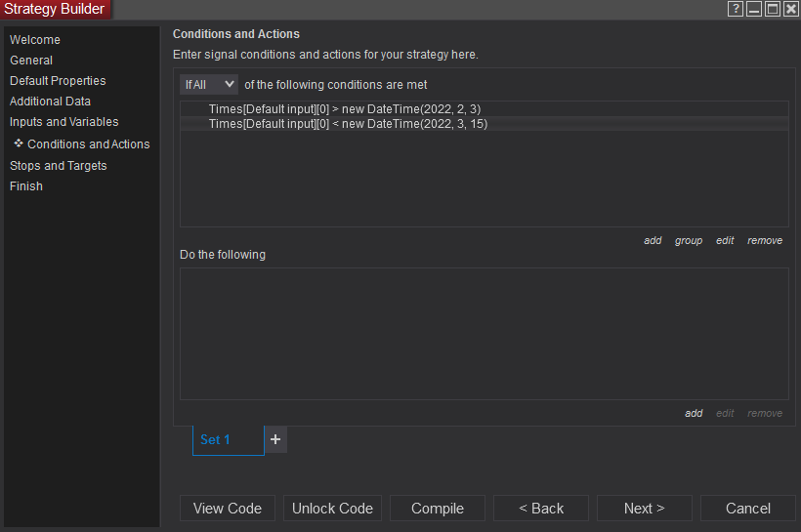Click edit link under conditions list
Screen dimensions: 801x532
coord(725,240)
